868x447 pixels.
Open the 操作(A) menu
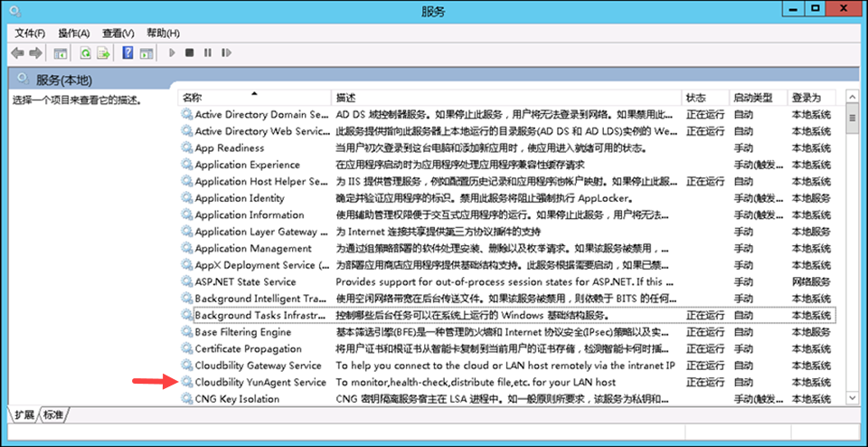(x=74, y=33)
